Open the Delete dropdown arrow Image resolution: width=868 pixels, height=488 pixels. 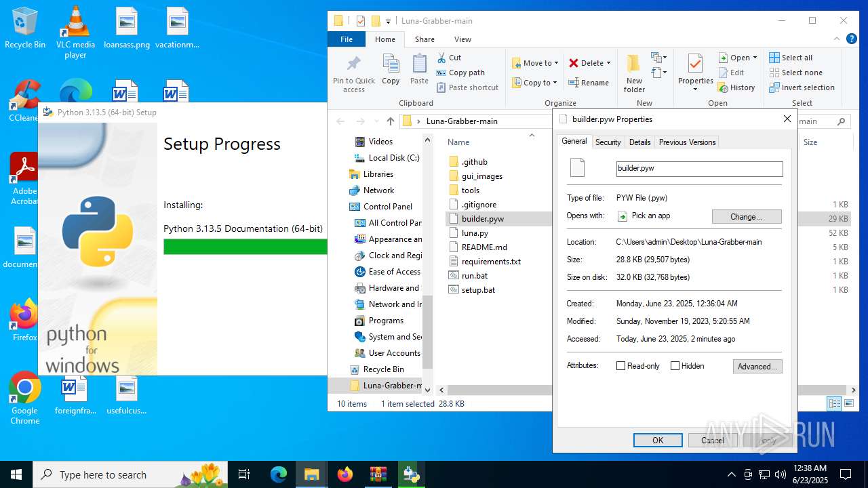point(608,63)
